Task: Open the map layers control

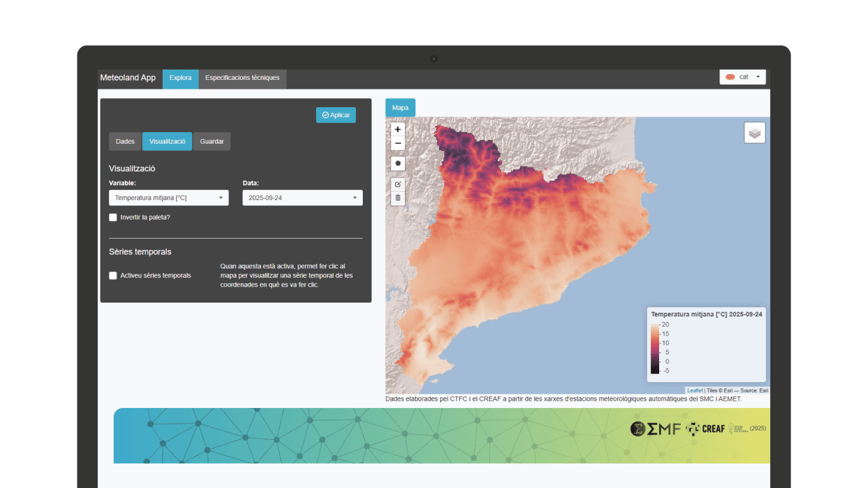Action: (x=755, y=133)
